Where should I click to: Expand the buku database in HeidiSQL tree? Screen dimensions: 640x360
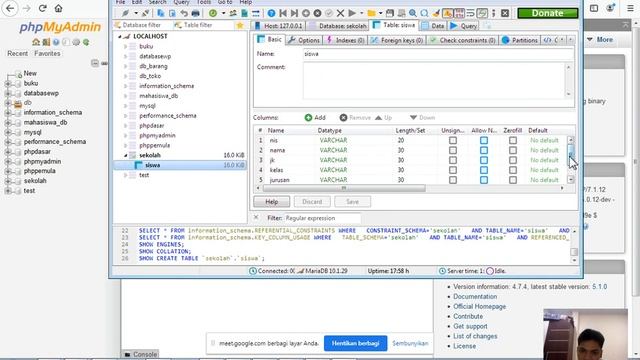coord(126,47)
